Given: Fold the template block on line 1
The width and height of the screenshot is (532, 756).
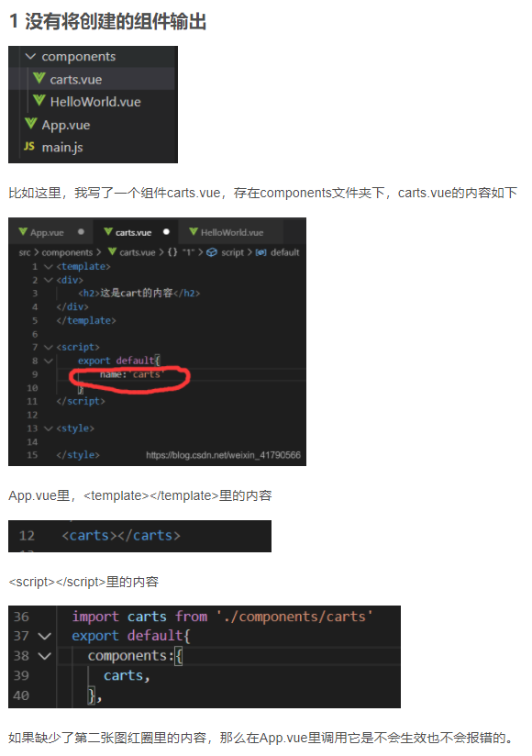Looking at the screenshot, I should [49, 266].
